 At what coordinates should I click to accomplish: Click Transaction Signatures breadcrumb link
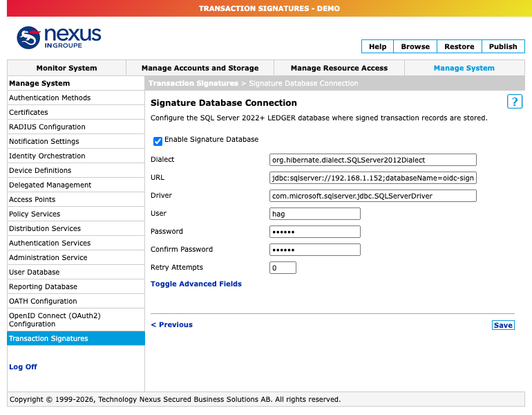(193, 83)
